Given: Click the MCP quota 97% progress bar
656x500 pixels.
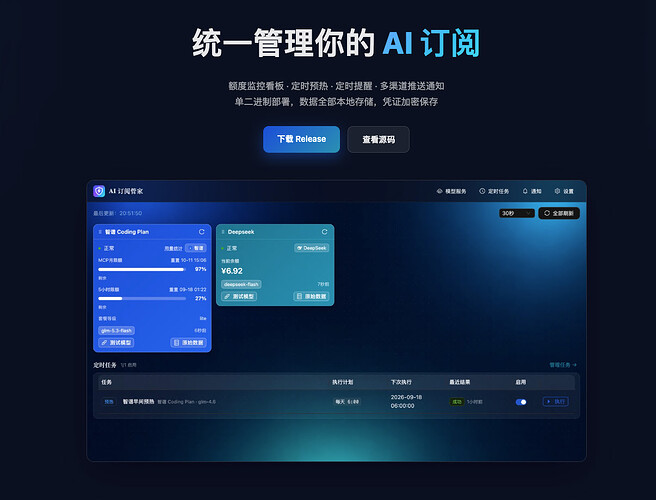Looking at the screenshot, I should [142, 269].
